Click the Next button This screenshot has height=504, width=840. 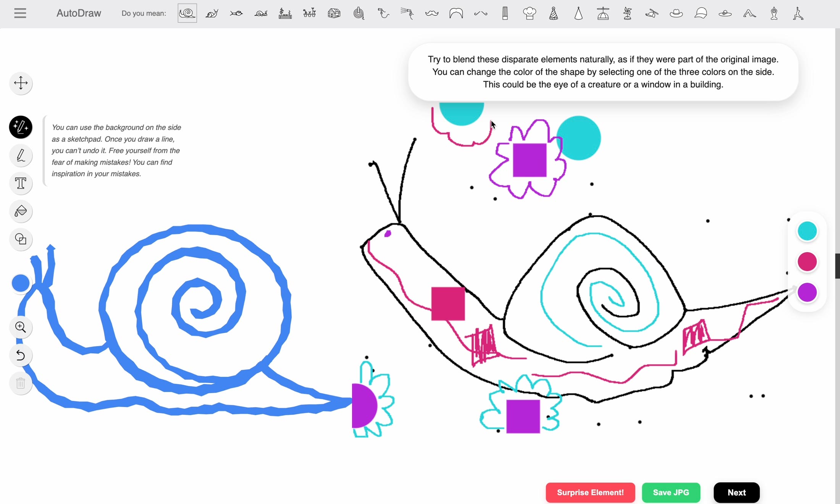737,493
